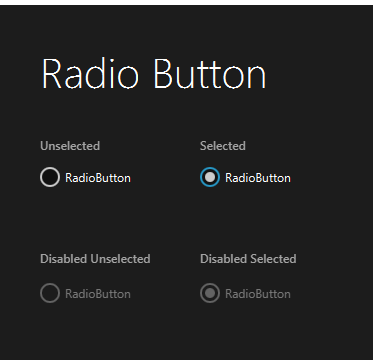This screenshot has width=373, height=360.
Task: Click RadioButton text under Disabled Selected
Action: [258, 294]
